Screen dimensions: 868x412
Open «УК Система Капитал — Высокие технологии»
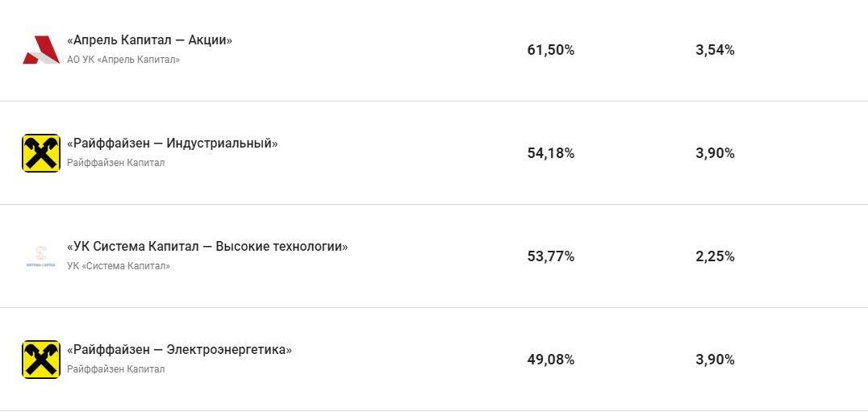click(x=207, y=247)
